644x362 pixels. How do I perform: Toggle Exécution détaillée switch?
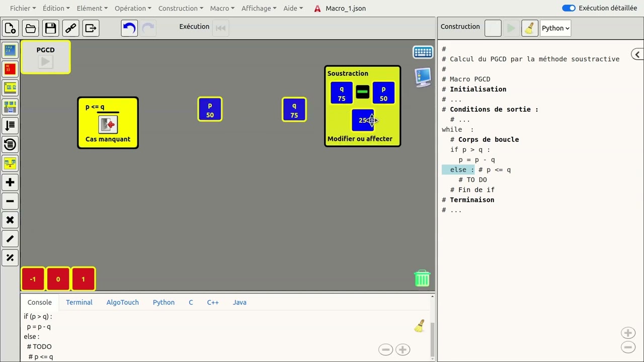(x=569, y=8)
